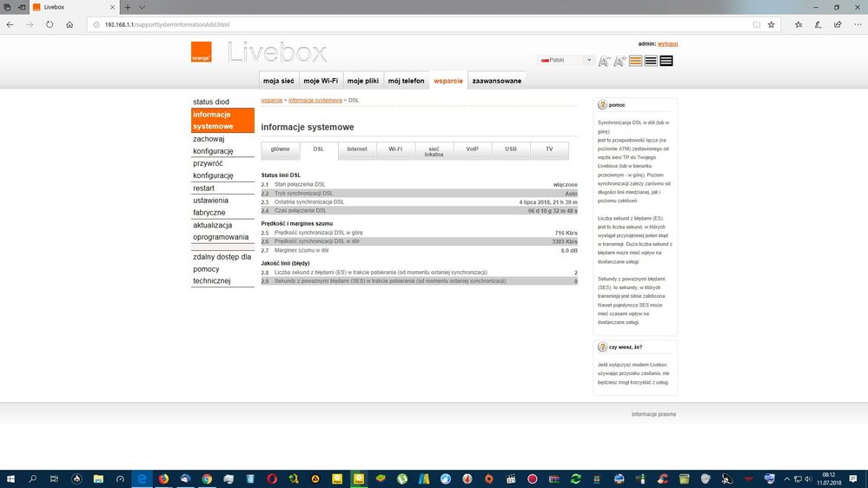Switch to the DSL tab
Viewport: 868px width, 488px height.
(318, 150)
